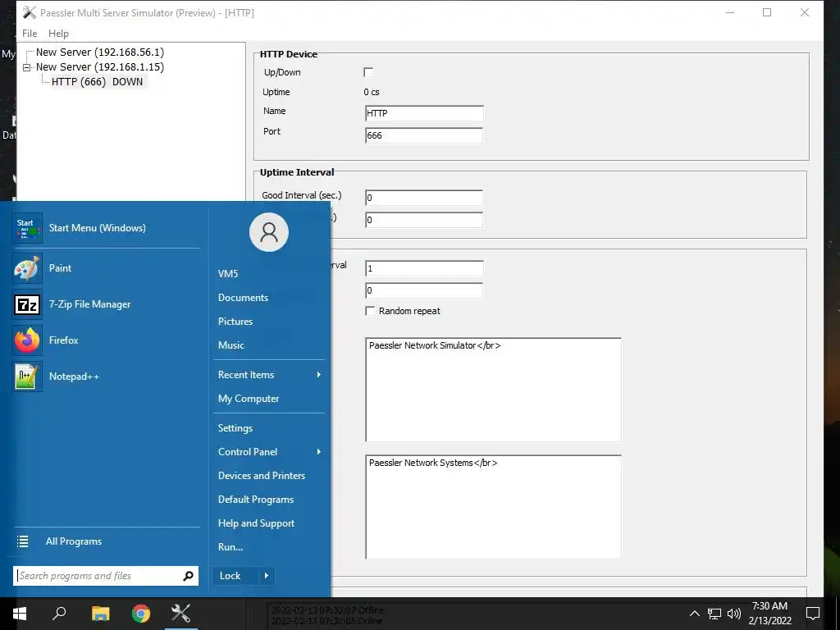
Task: Open the Help menu
Action: point(58,33)
